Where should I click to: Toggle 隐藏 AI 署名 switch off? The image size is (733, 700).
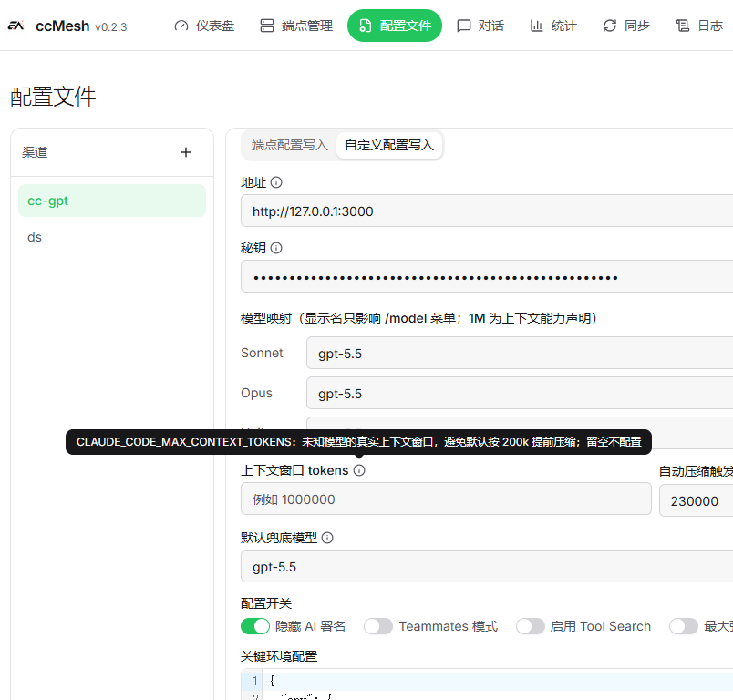pos(255,626)
